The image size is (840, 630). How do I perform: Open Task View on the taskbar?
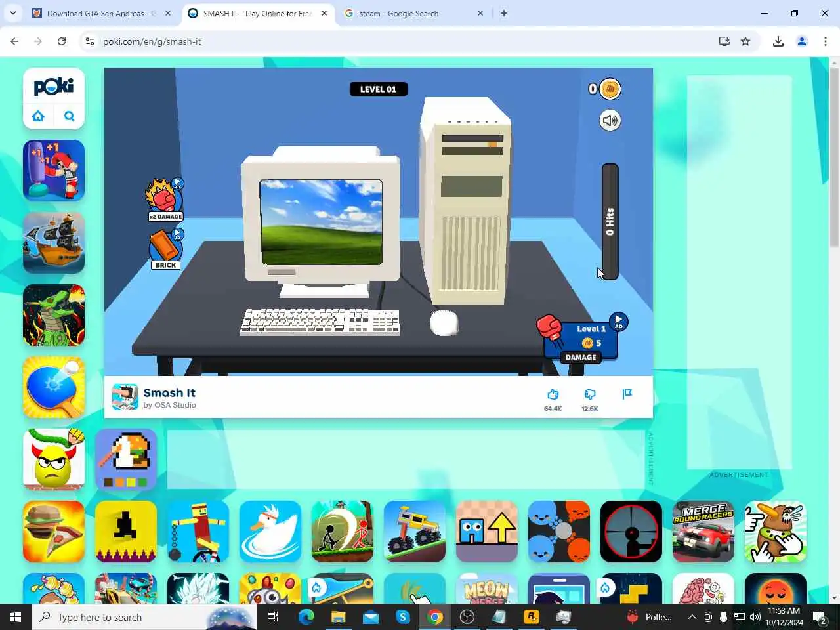click(273, 617)
